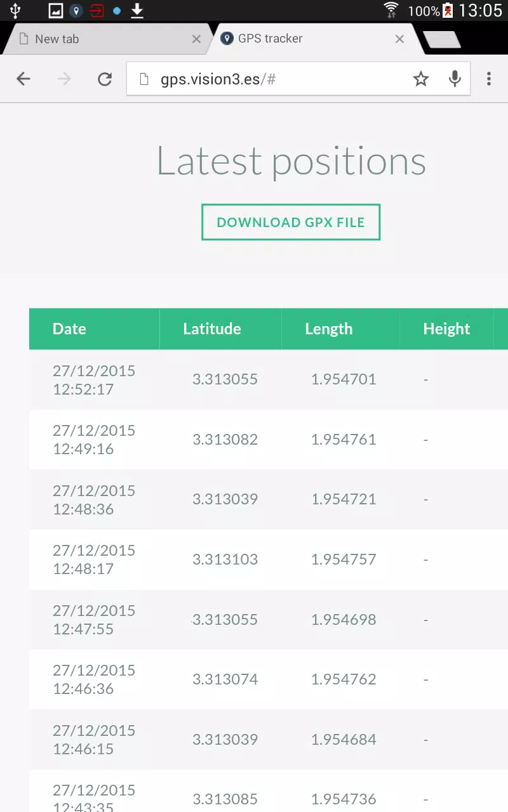Click the Height column header
The width and height of the screenshot is (508, 812).
point(446,329)
